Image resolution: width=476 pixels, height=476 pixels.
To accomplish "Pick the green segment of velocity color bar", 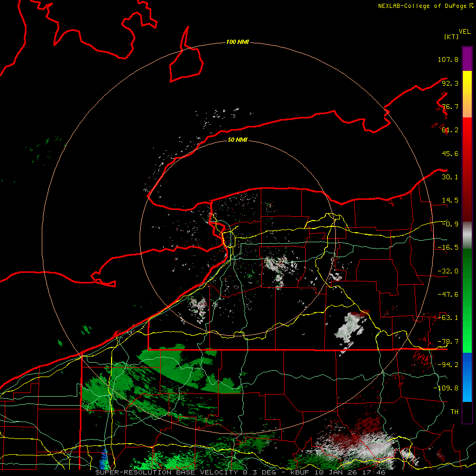I will (467, 300).
